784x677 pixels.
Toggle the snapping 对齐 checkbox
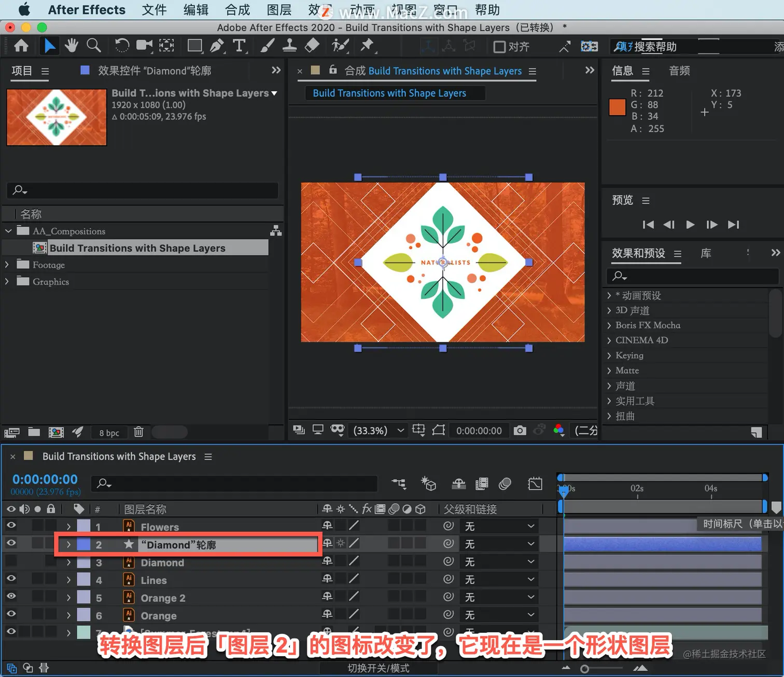[x=499, y=47]
